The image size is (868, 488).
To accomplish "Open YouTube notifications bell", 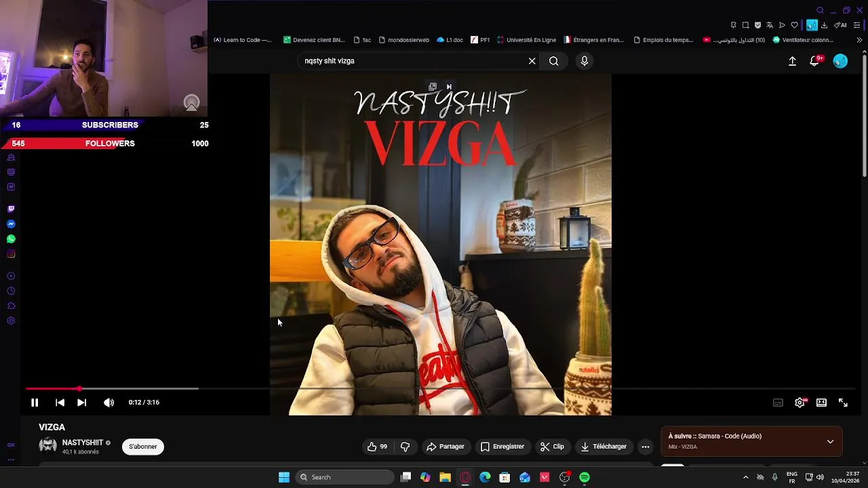I will (x=815, y=61).
